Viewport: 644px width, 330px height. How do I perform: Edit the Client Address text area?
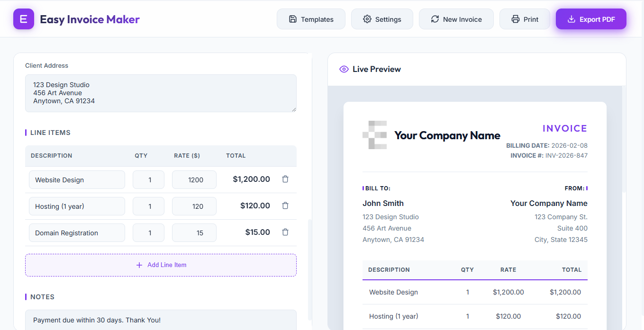point(161,93)
